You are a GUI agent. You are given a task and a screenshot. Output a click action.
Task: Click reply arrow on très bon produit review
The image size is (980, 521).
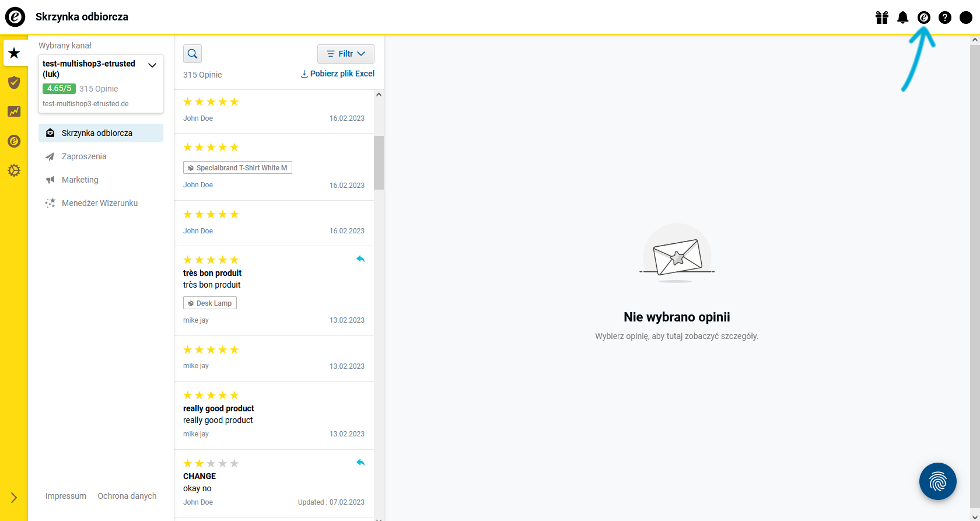pyautogui.click(x=360, y=259)
